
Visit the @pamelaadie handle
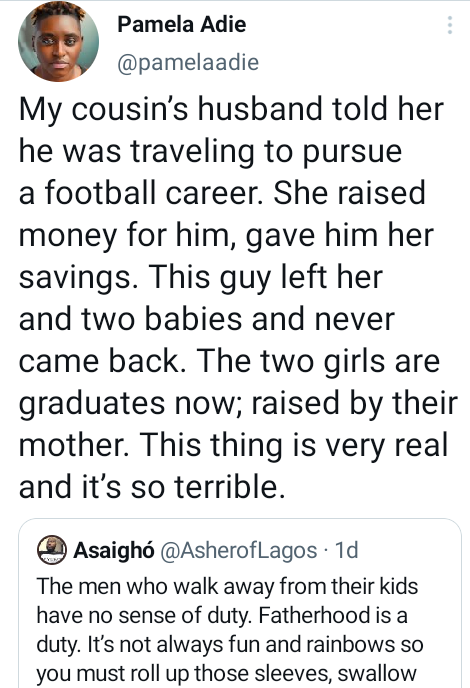pyautogui.click(x=188, y=62)
